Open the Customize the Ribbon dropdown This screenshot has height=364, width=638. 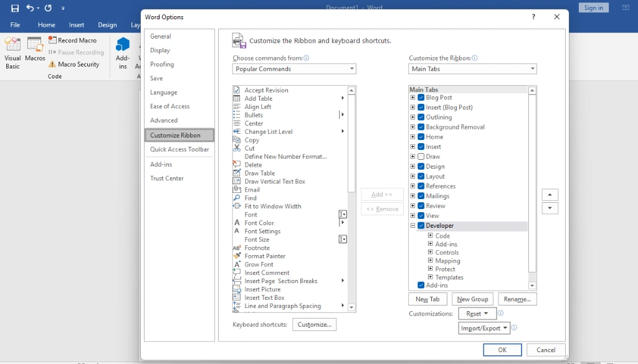472,69
